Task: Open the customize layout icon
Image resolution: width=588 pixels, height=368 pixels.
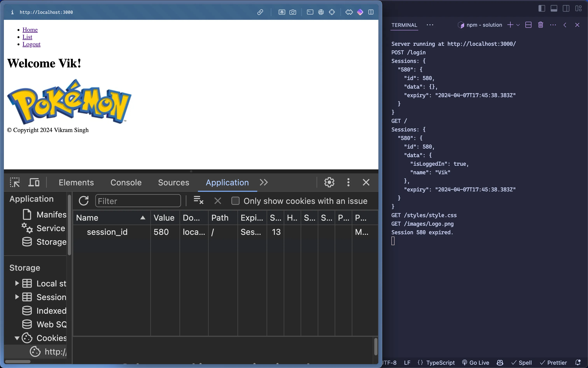Action: tap(578, 8)
